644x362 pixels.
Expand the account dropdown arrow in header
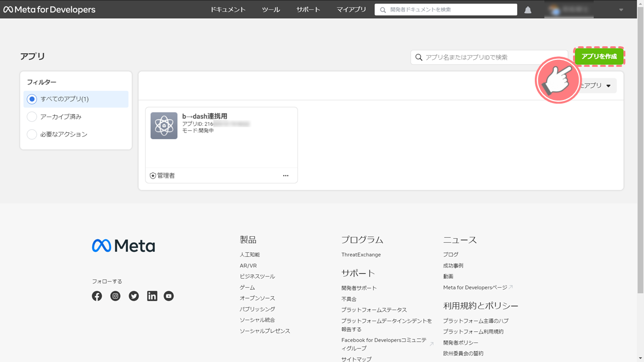[621, 10]
